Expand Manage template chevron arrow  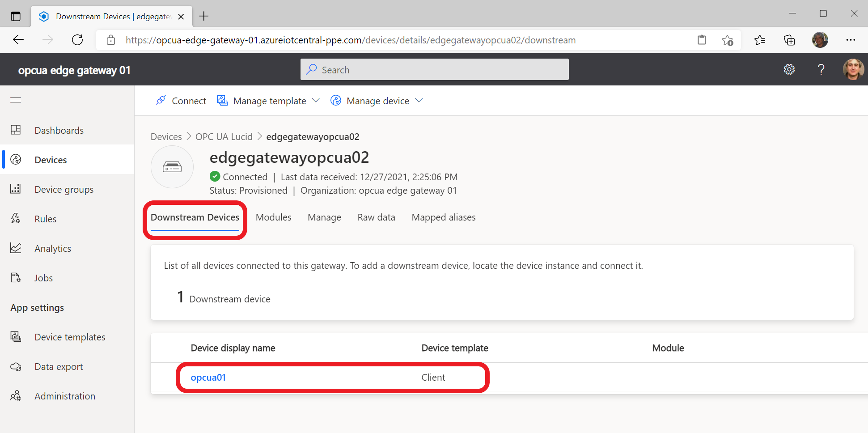(x=316, y=101)
